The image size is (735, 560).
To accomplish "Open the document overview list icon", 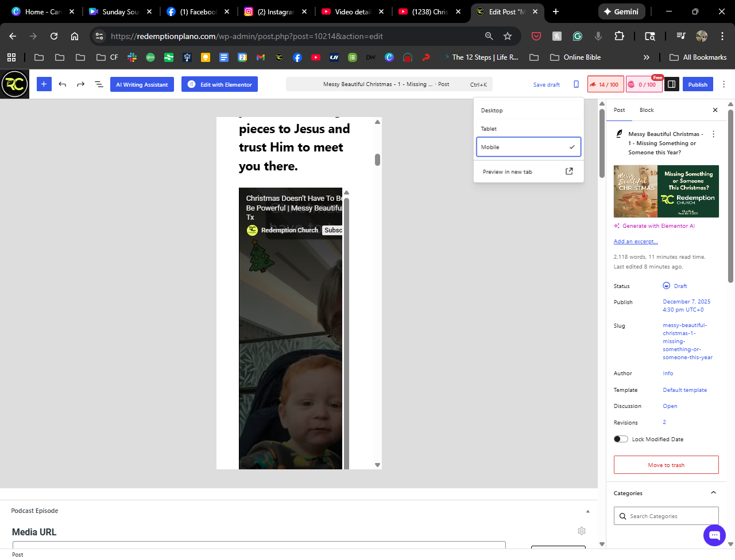I will 99,84.
